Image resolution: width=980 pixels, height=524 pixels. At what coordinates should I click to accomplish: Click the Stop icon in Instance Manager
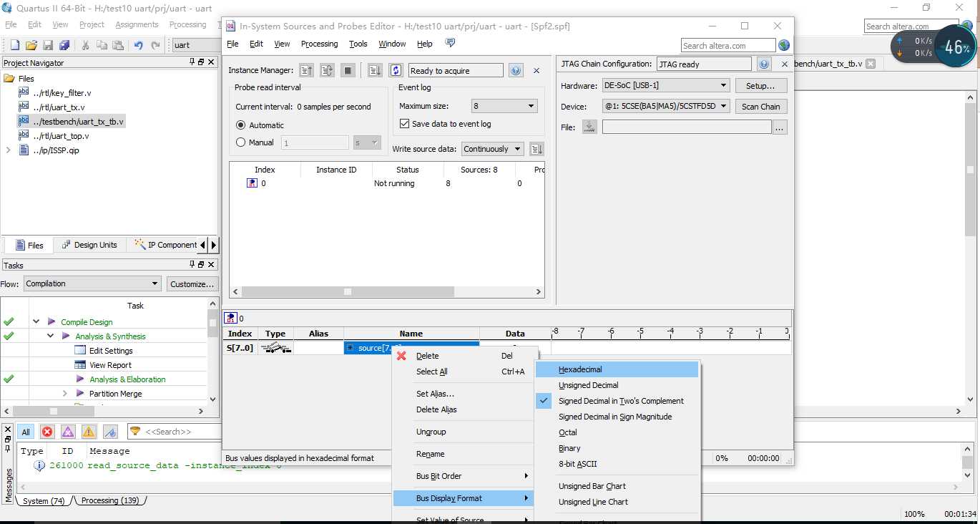click(x=348, y=70)
